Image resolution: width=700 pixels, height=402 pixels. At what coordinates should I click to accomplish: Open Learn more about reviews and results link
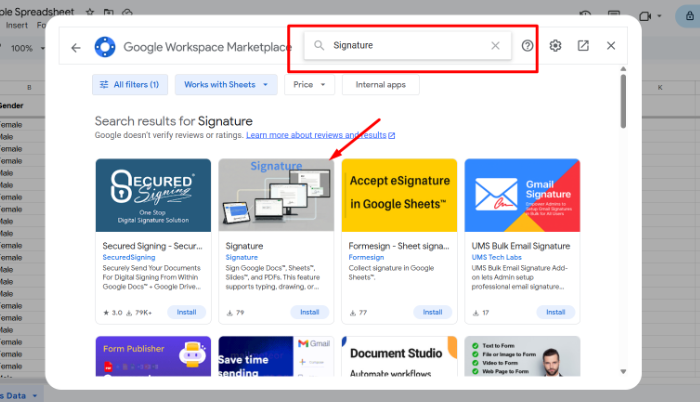tap(320, 135)
